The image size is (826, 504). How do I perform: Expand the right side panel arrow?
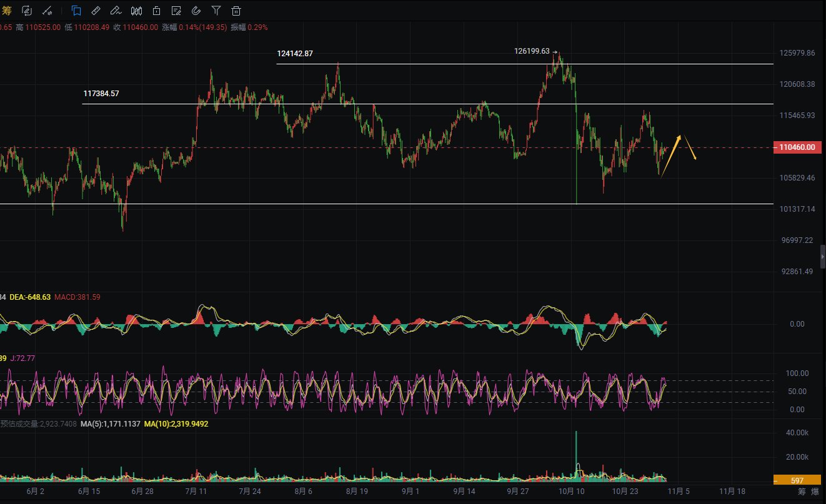coord(822,257)
